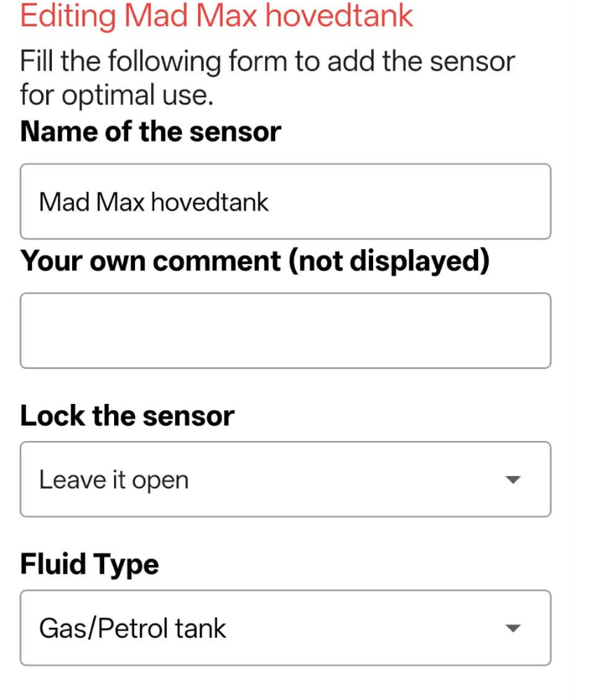Click the arrow icon beside Leave it open

(513, 480)
